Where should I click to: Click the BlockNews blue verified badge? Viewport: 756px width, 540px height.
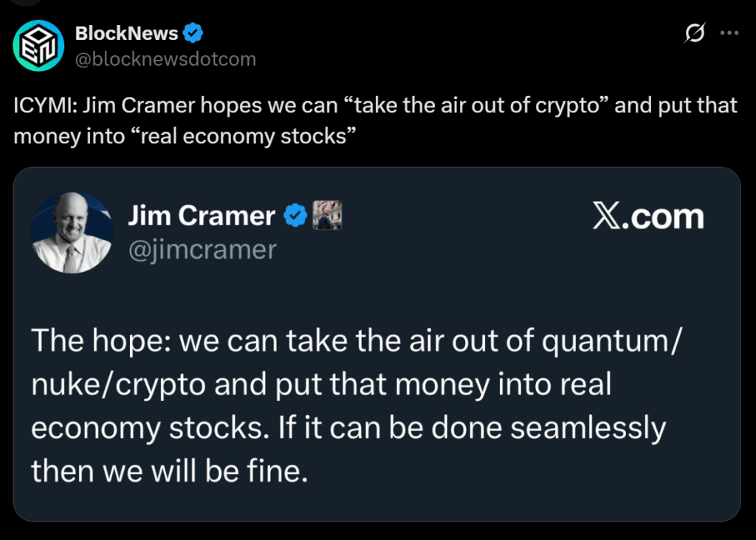[193, 33]
